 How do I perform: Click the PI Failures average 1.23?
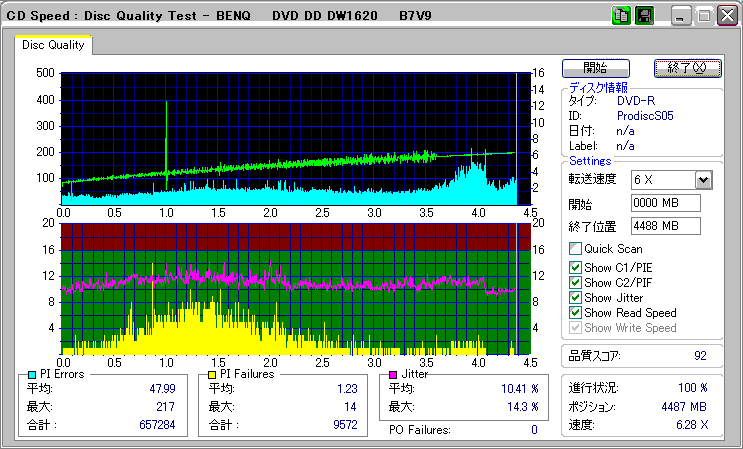coord(347,389)
